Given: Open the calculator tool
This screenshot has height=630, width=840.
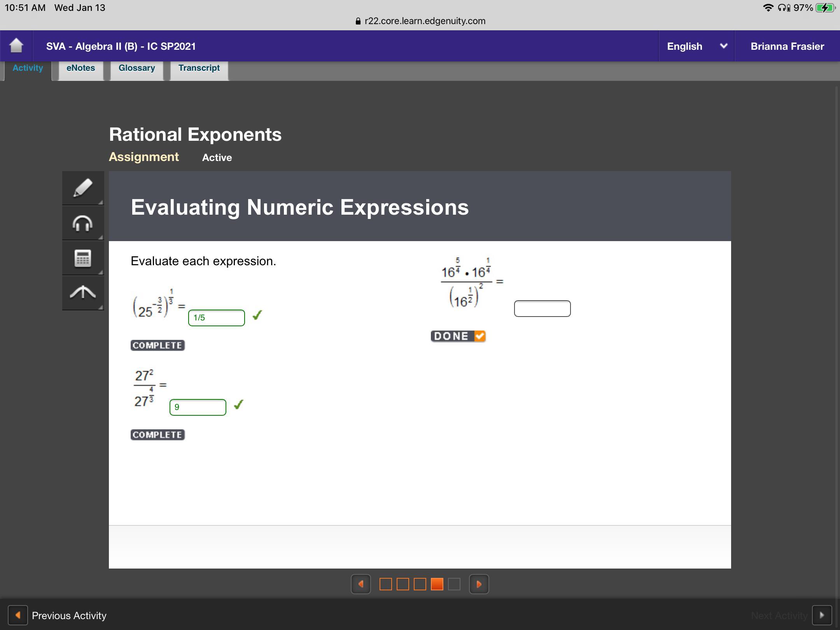Looking at the screenshot, I should pyautogui.click(x=83, y=258).
